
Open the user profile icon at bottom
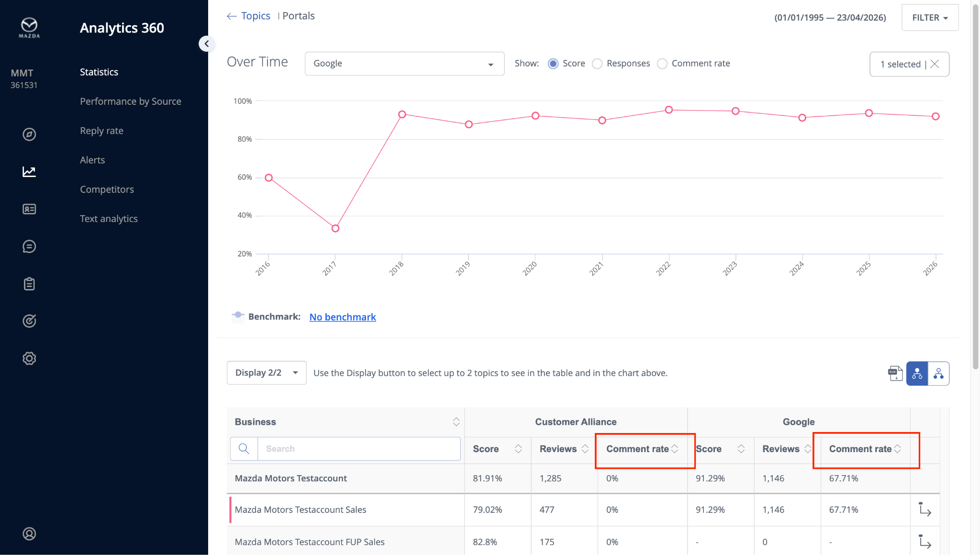coord(29,533)
